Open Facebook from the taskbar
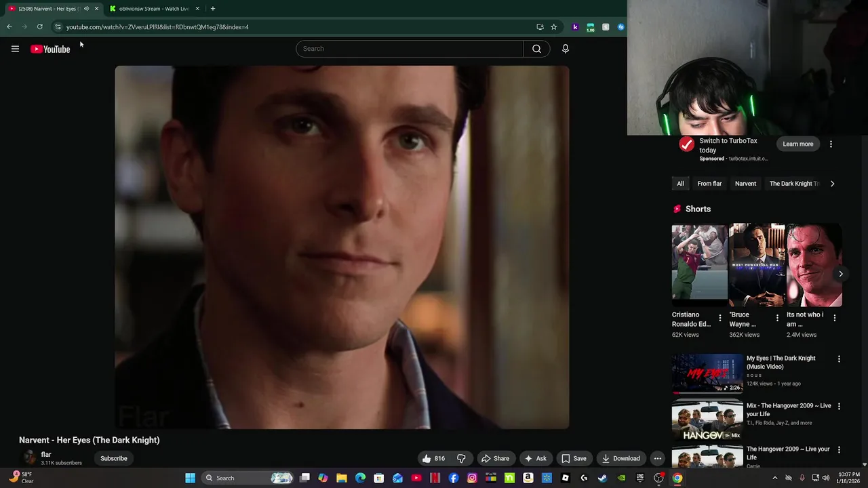The width and height of the screenshot is (868, 488). click(454, 478)
